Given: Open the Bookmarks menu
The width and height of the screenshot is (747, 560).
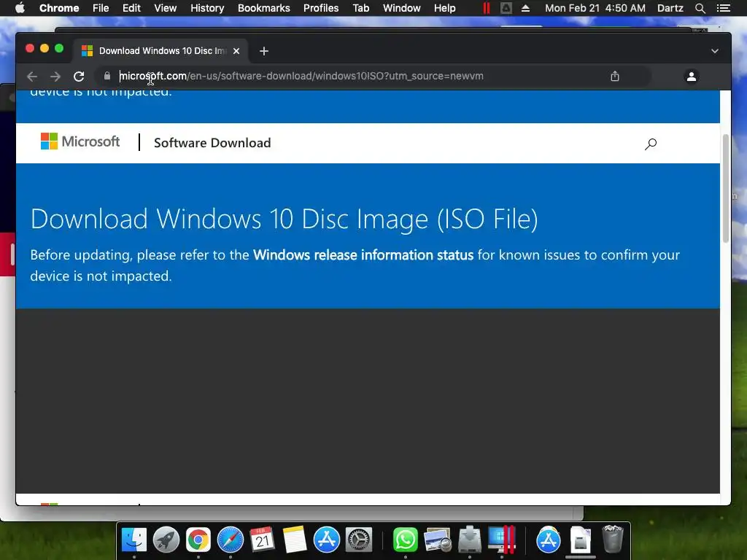Looking at the screenshot, I should 264,8.
